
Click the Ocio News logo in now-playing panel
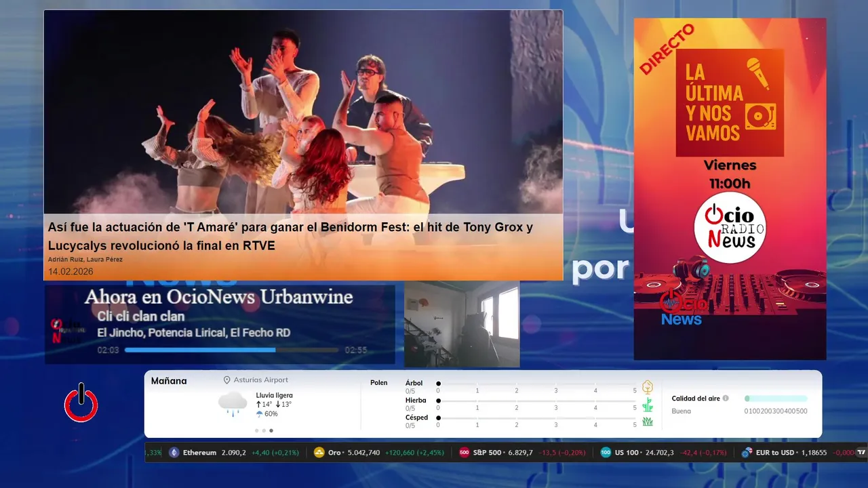click(x=68, y=329)
